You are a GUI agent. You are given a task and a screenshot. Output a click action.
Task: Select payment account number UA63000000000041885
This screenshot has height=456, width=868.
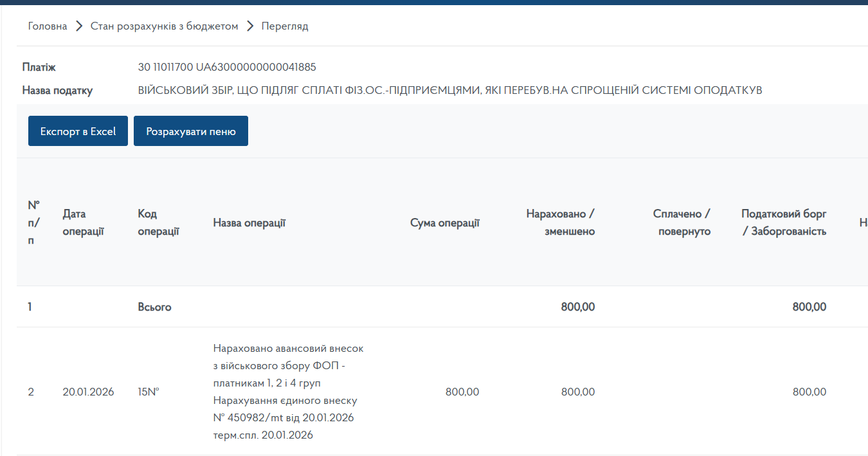pyautogui.click(x=256, y=68)
